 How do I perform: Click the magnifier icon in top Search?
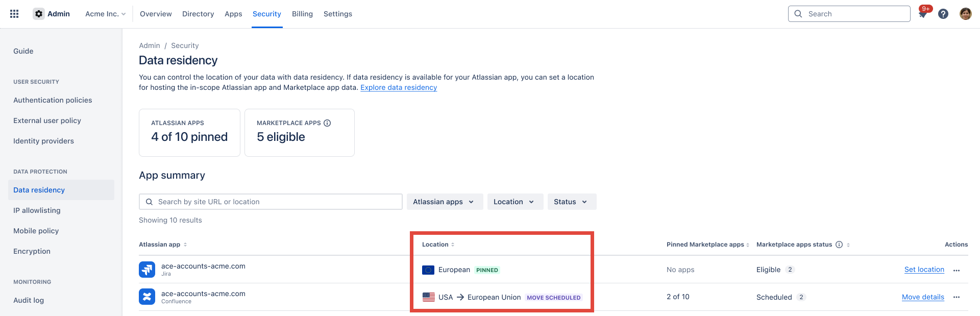point(798,14)
